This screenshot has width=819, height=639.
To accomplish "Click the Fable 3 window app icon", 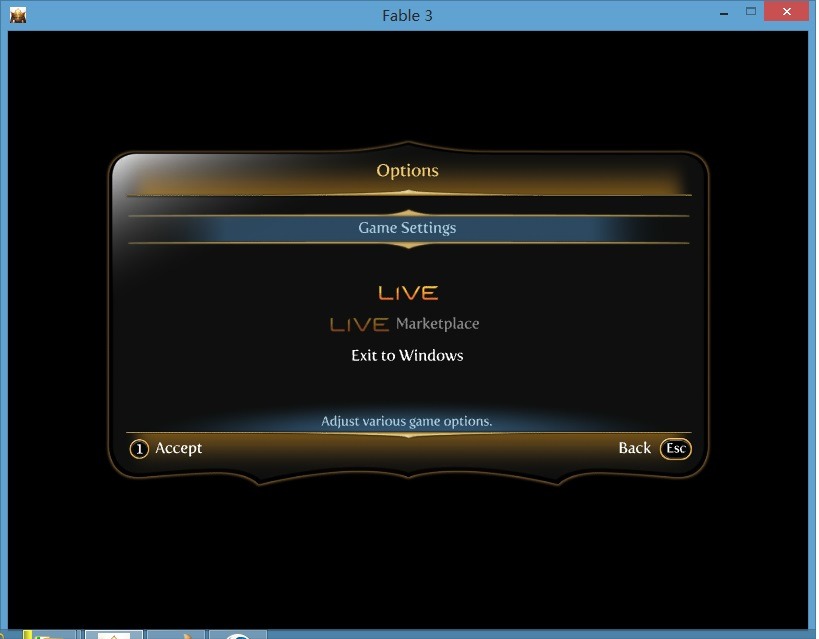I will [18, 15].
